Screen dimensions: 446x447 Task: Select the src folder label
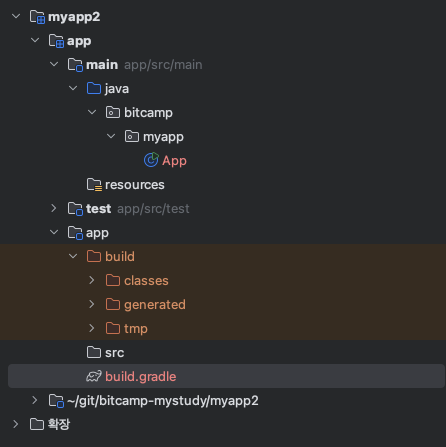pos(114,353)
